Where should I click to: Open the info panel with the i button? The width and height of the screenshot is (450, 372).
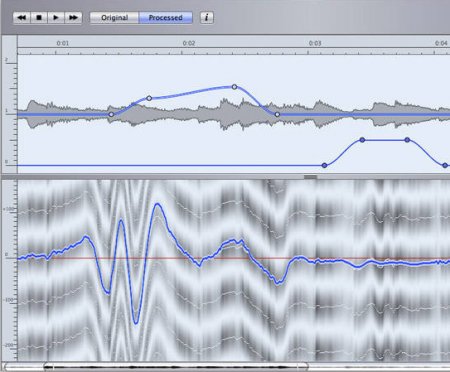(x=207, y=18)
